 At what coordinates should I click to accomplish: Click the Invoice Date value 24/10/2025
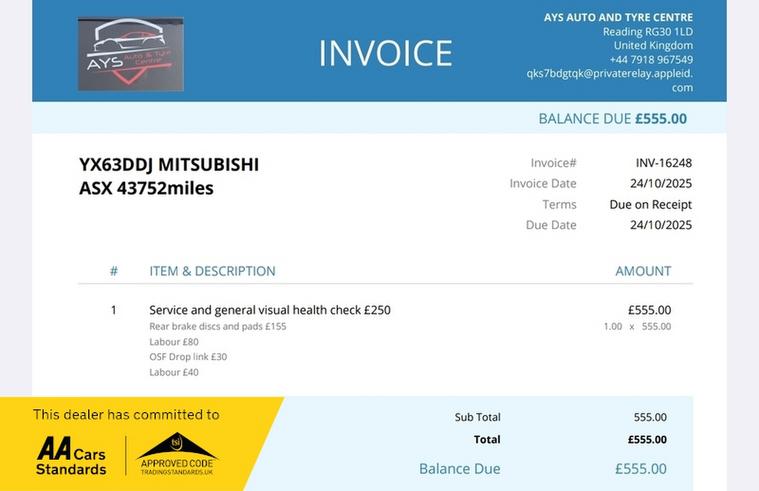[x=661, y=184]
